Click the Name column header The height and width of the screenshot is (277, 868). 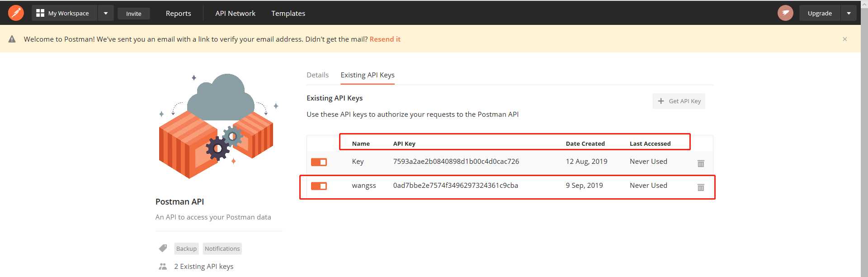(x=361, y=143)
